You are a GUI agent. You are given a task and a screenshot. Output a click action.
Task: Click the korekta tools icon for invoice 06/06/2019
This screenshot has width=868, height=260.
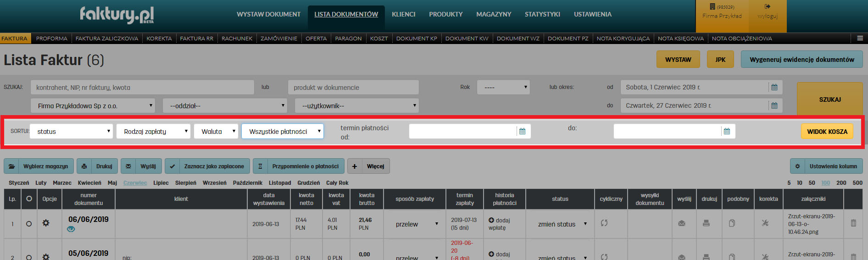tap(765, 223)
